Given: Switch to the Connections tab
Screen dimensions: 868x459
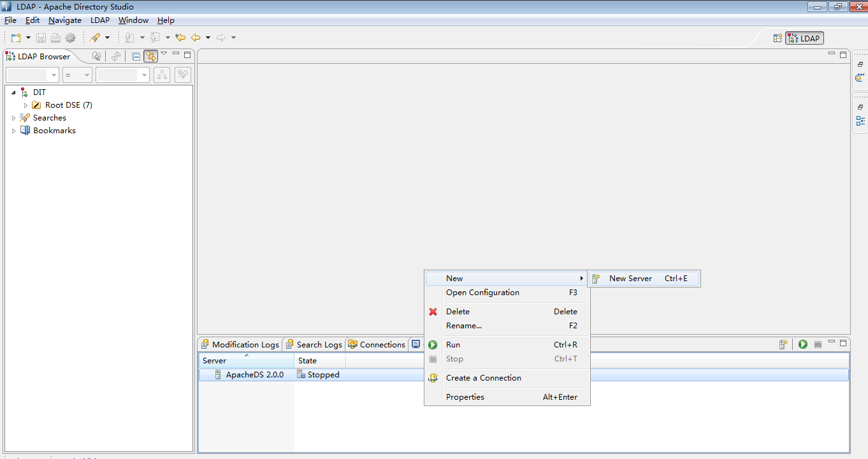Looking at the screenshot, I should (x=377, y=344).
